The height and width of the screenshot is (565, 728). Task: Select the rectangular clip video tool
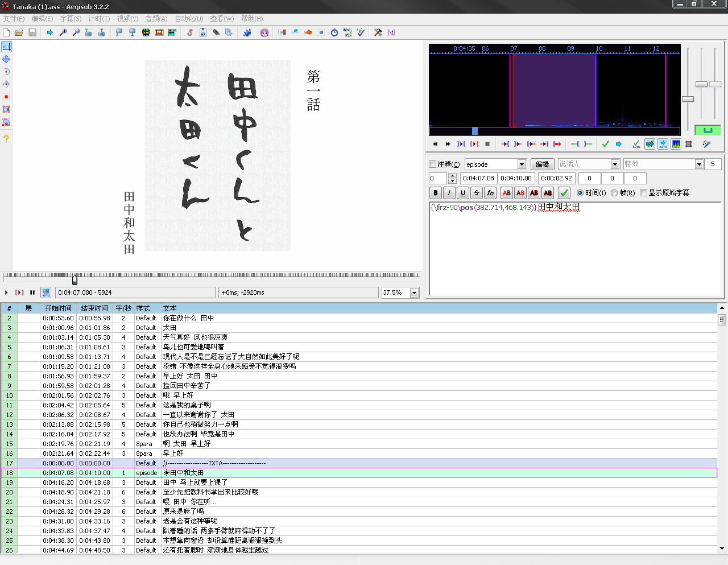coord(6,109)
